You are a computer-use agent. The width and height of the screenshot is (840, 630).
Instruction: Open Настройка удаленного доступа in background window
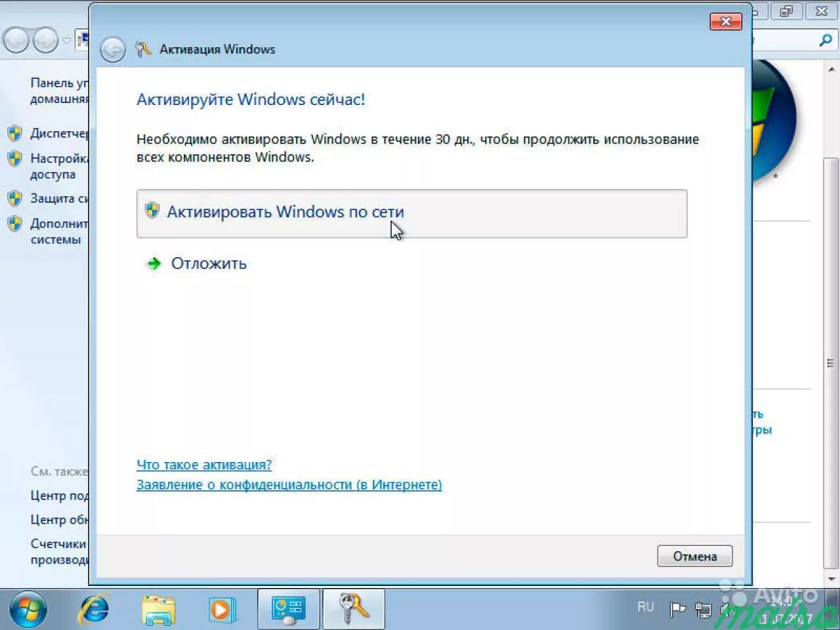pos(59,166)
